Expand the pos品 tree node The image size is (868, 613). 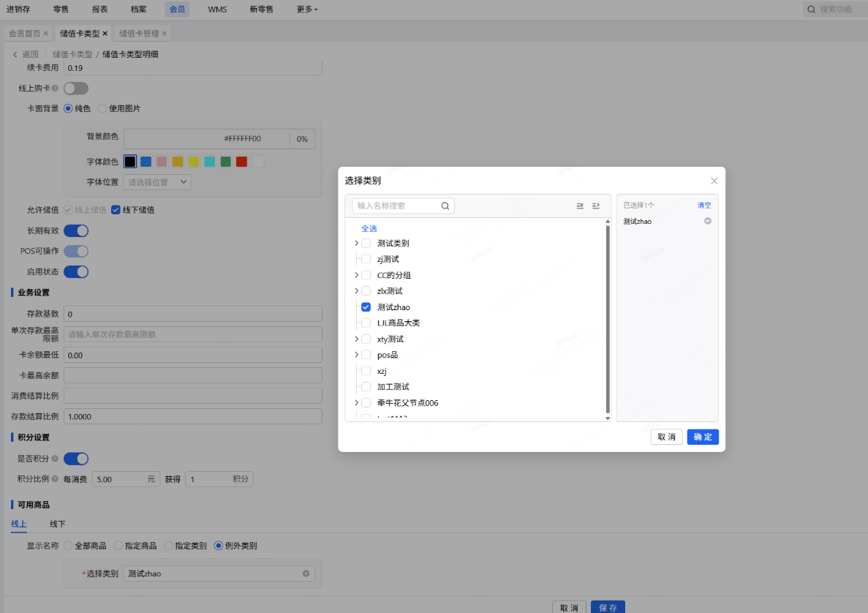pos(356,355)
